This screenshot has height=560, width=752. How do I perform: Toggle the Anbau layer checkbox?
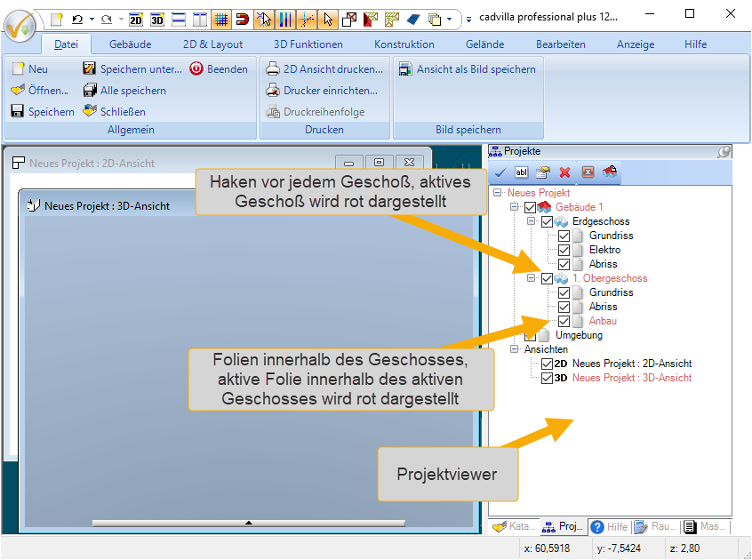click(x=564, y=321)
